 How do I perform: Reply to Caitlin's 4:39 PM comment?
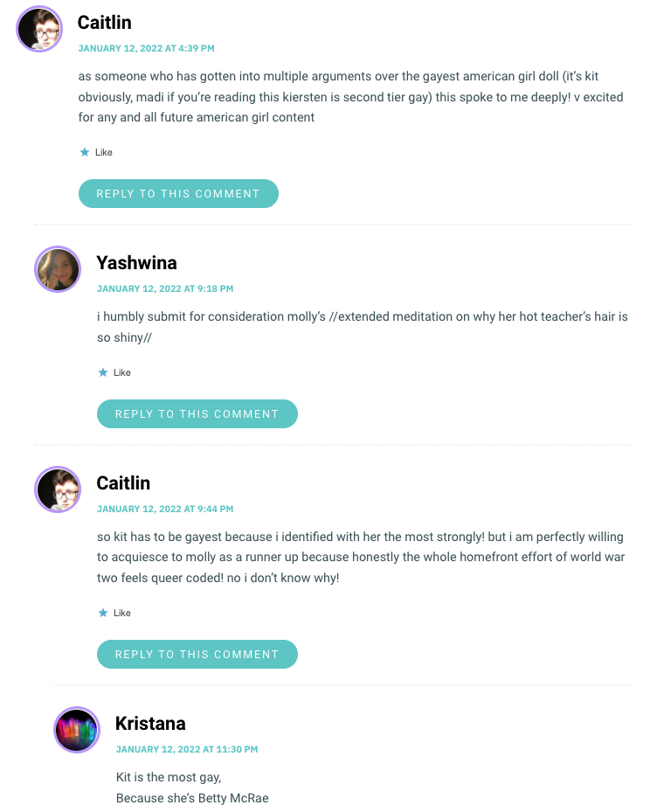click(x=178, y=194)
